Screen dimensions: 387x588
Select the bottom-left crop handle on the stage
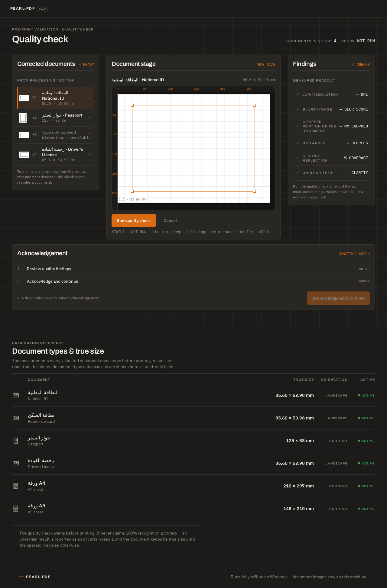click(132, 191)
